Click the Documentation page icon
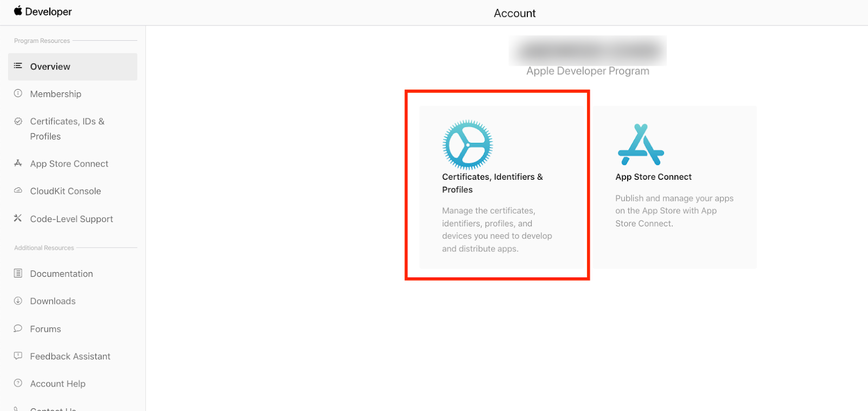 coord(18,273)
